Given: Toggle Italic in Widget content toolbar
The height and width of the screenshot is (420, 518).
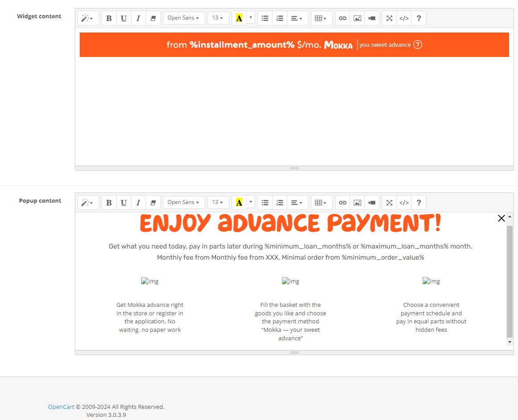Looking at the screenshot, I should pos(139,18).
